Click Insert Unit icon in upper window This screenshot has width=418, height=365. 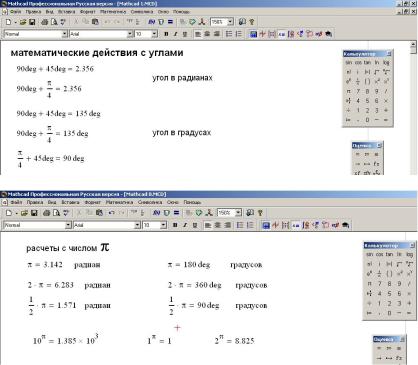[161, 22]
